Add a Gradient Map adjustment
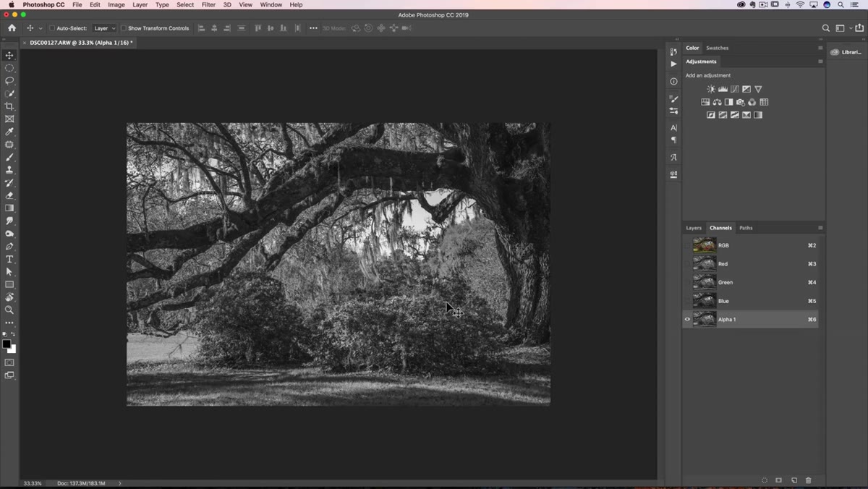Viewport: 868px width, 489px height. click(x=758, y=115)
